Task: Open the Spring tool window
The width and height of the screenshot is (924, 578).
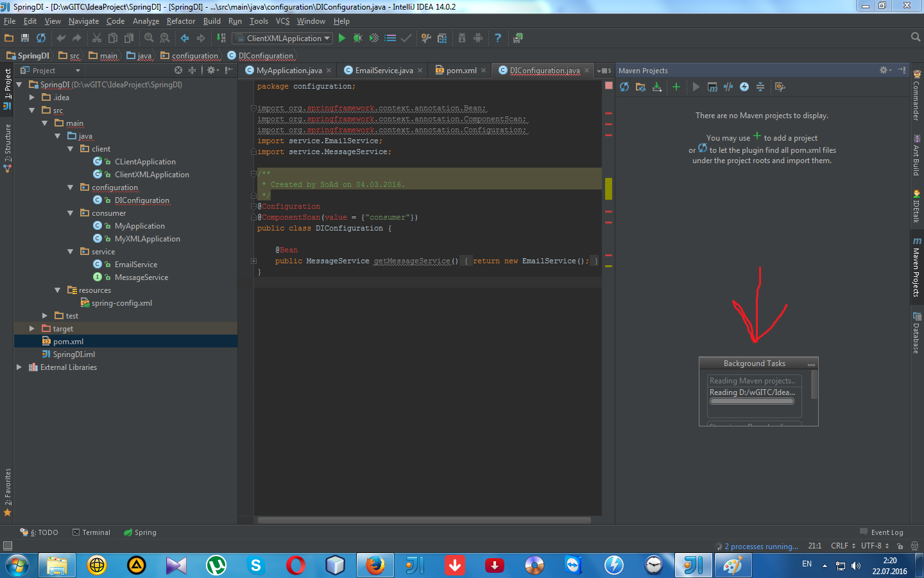Action: click(x=140, y=532)
